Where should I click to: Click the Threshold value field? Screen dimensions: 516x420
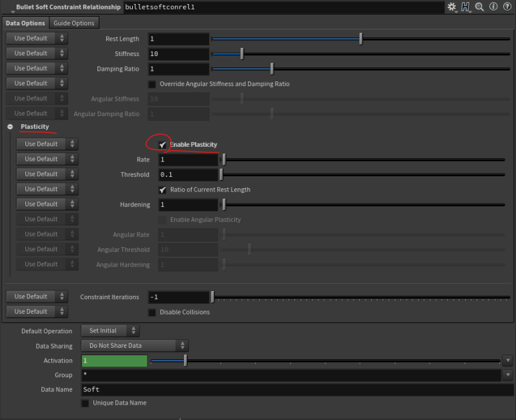[x=188, y=175]
